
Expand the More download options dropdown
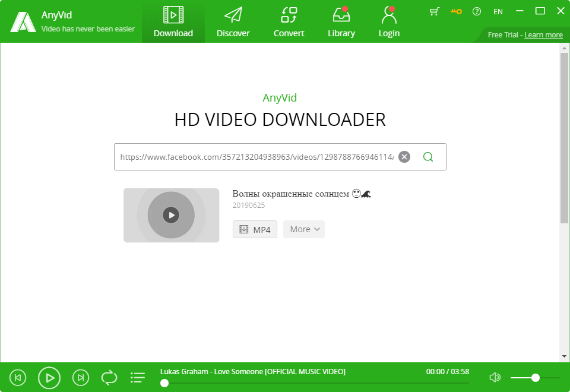click(x=304, y=229)
